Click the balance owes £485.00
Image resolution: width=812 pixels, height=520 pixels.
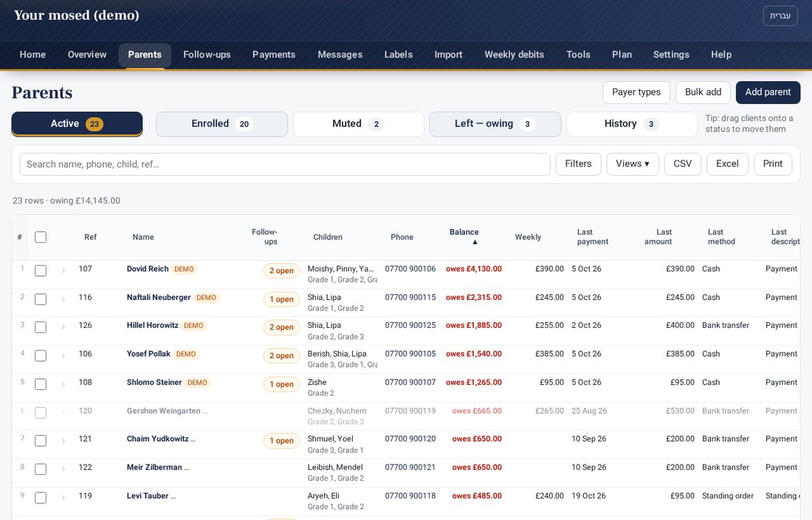pyautogui.click(x=477, y=496)
